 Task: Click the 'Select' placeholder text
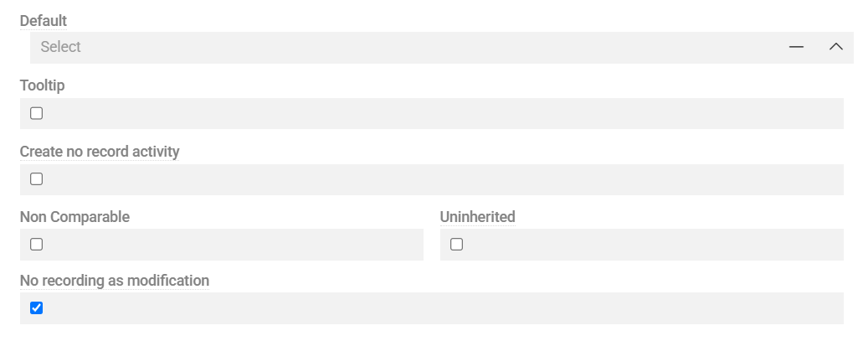tap(61, 47)
